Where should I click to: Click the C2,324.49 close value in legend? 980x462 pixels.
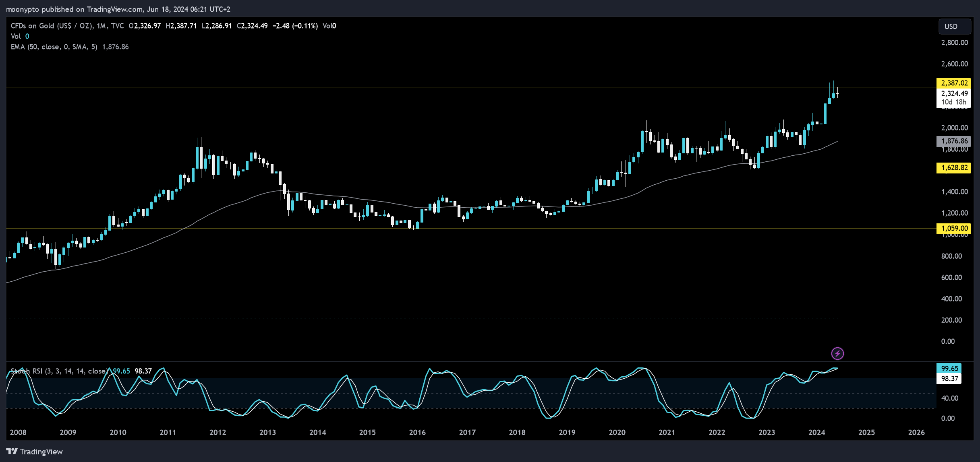point(252,26)
